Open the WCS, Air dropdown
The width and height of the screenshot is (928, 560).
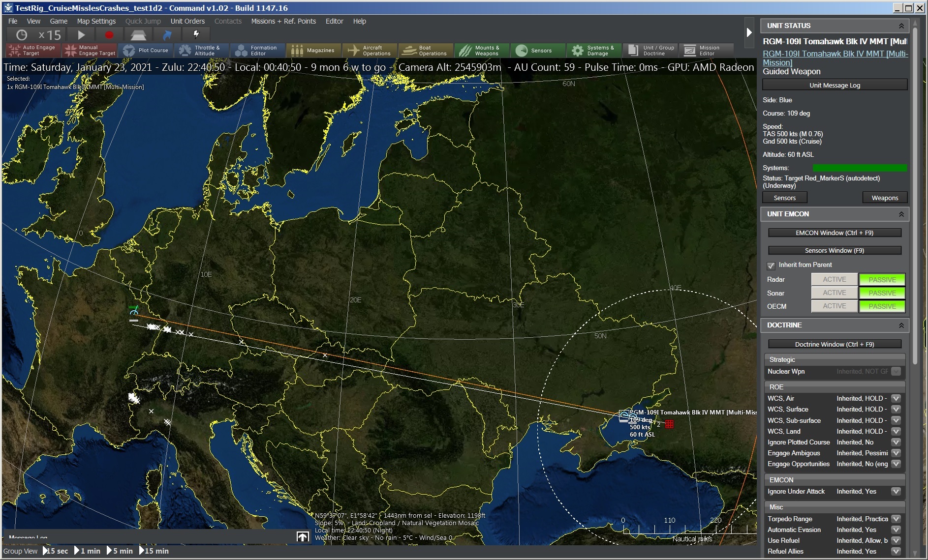point(896,398)
